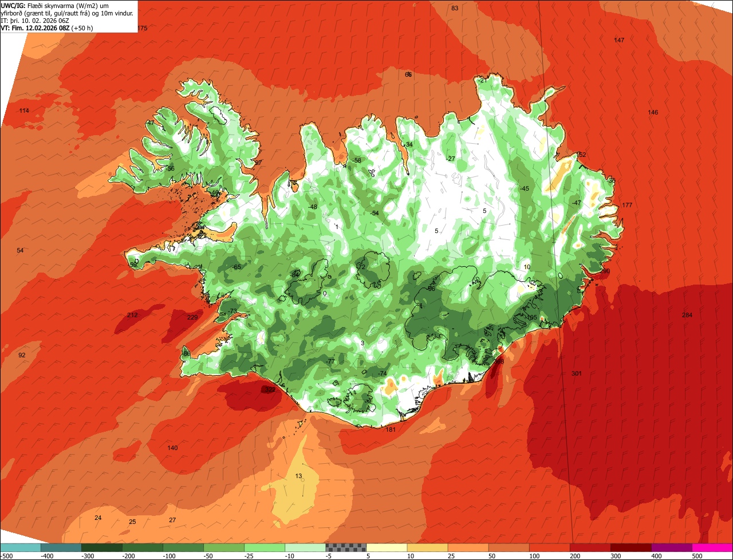This screenshot has width=733, height=560.
Task: Click the map value 301
Action: click(x=577, y=373)
